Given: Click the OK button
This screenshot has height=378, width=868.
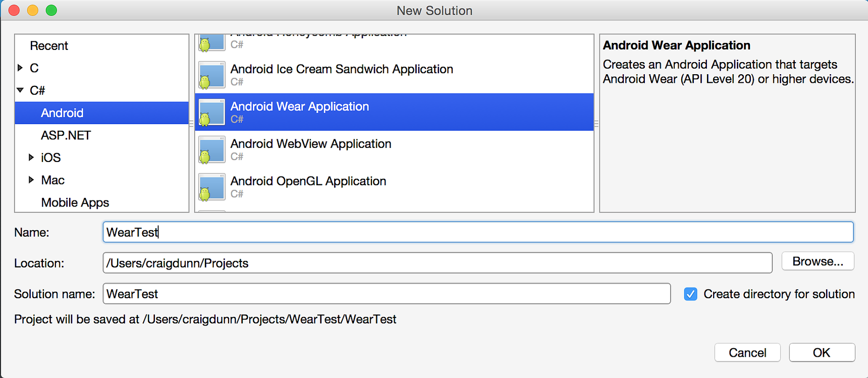Looking at the screenshot, I should pyautogui.click(x=822, y=353).
